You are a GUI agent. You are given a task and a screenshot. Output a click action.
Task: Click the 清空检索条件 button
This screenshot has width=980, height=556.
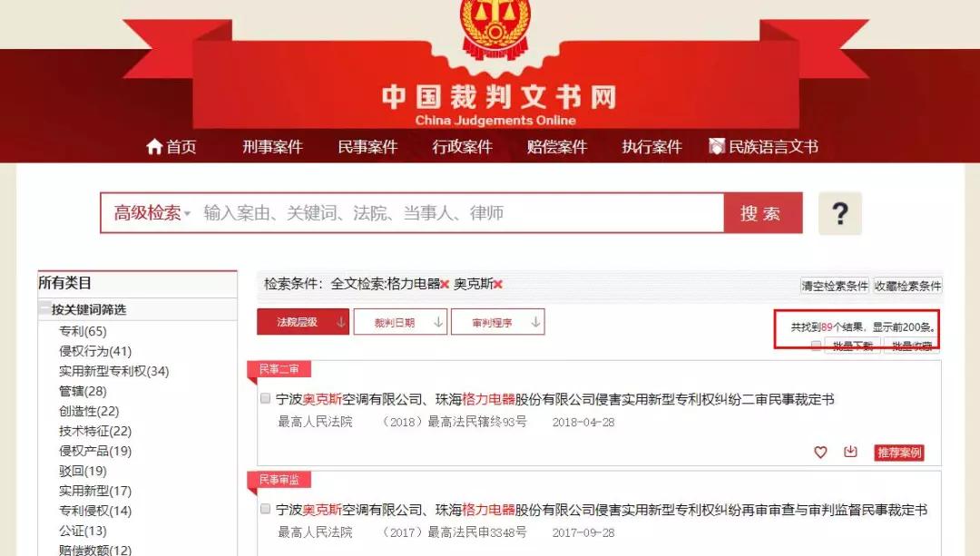click(x=835, y=286)
